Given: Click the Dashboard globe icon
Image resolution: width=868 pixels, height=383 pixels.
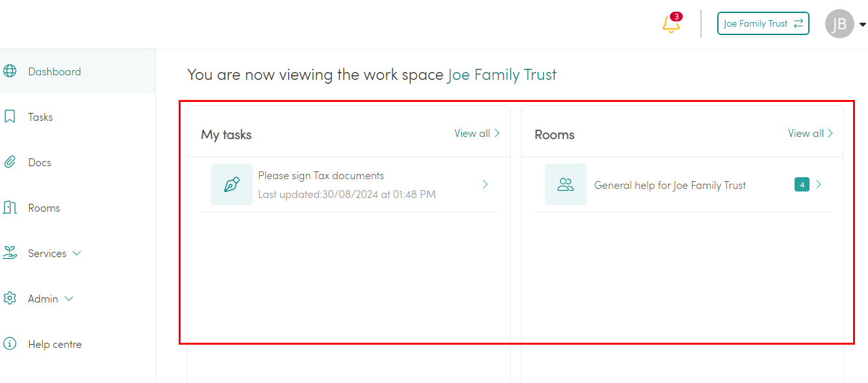Looking at the screenshot, I should coord(10,71).
